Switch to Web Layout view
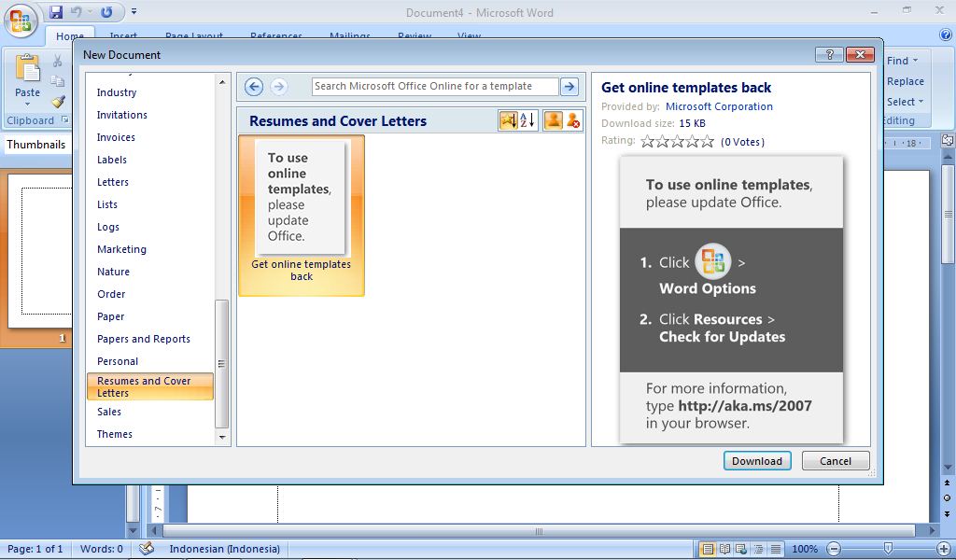The height and width of the screenshot is (560, 956). [741, 549]
